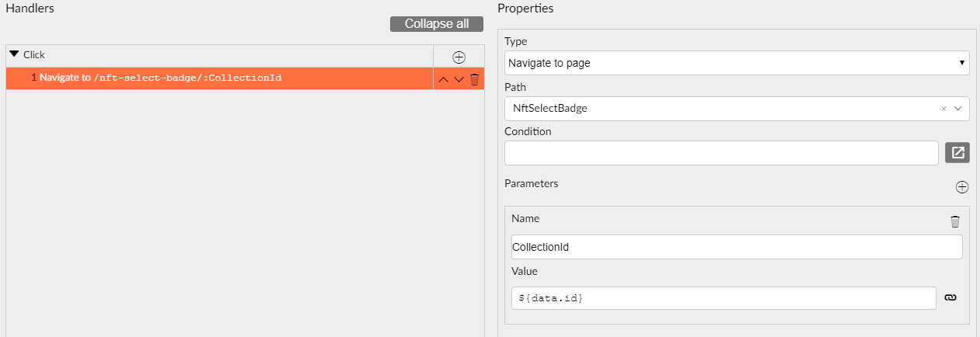Viewport: 980px width, 337px height.
Task: Open the Condition expression editor
Action: pos(957,153)
